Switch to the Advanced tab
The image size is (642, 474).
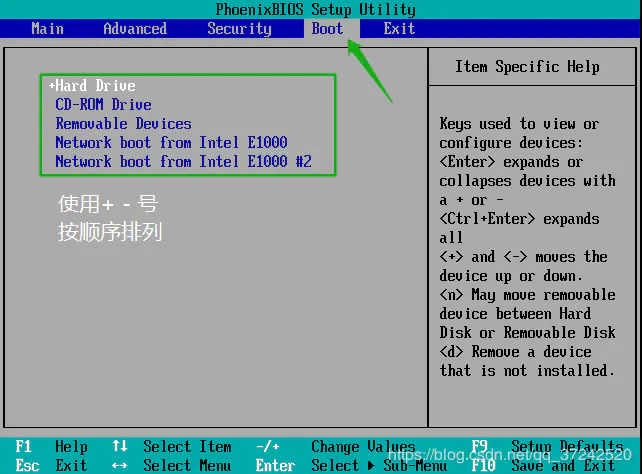[x=135, y=29]
